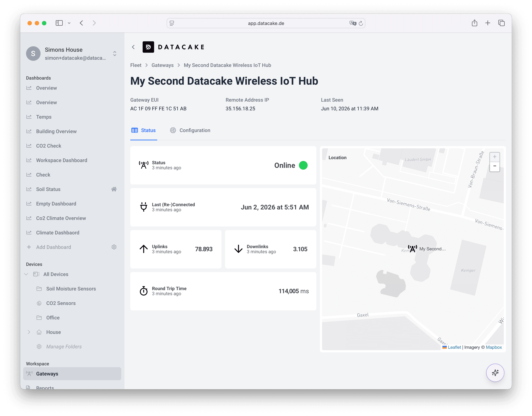The image size is (532, 416).
Task: Click the plug icon in Last (Re-)Connected card
Action: coord(143,207)
